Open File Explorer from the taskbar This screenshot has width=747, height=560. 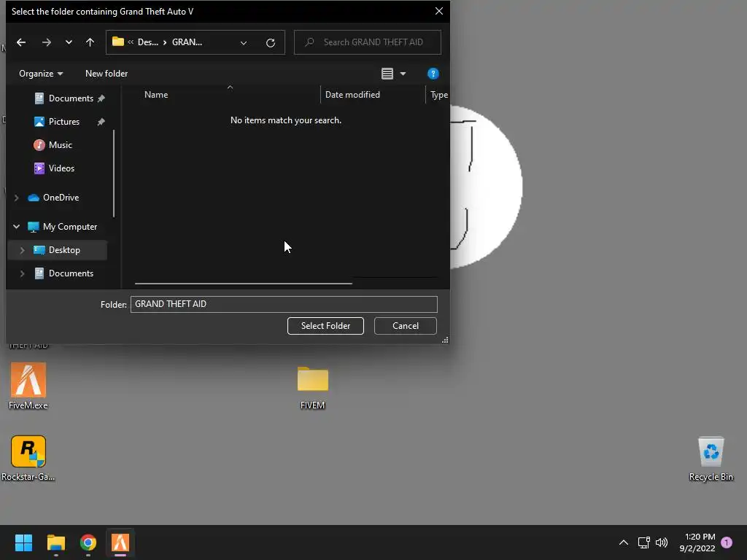click(55, 542)
